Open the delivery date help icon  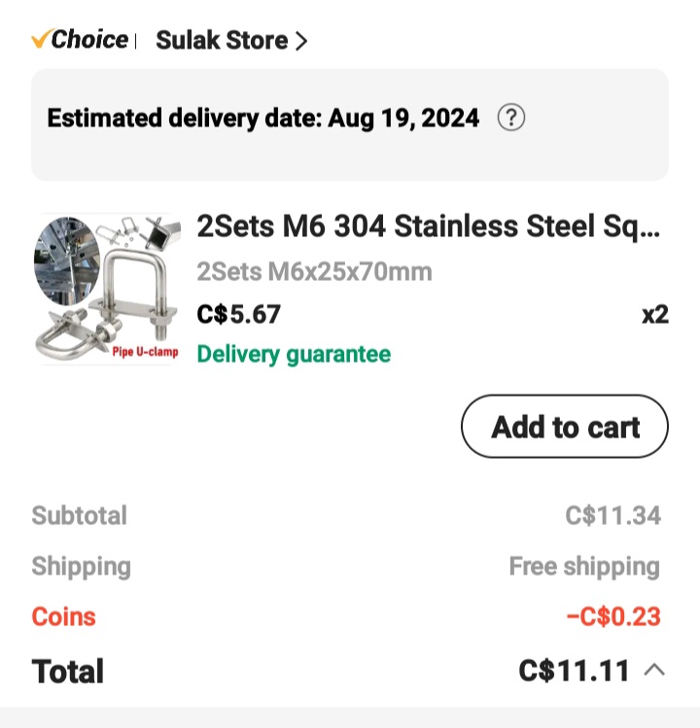pyautogui.click(x=511, y=119)
